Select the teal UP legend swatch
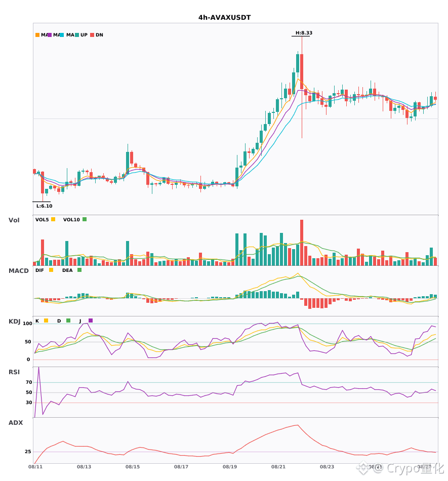 [x=77, y=35]
